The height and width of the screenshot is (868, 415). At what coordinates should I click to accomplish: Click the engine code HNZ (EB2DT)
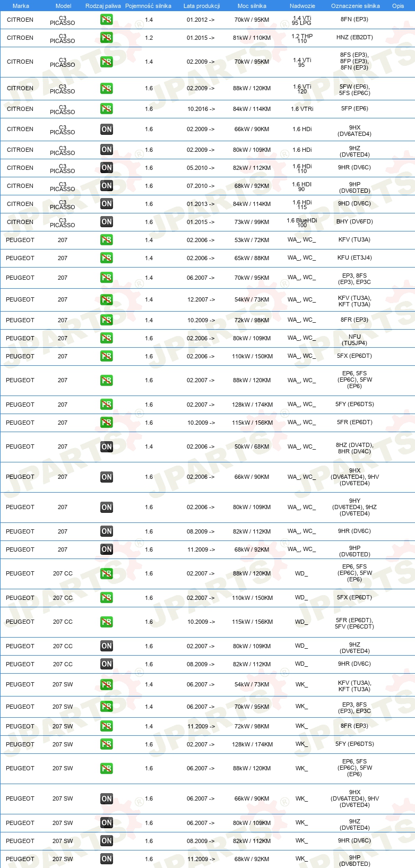point(355,38)
